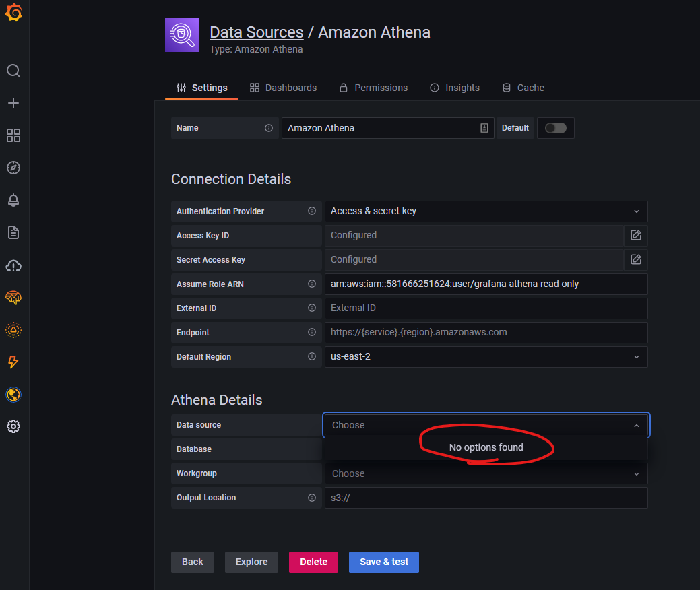Click the globe plugin icon in sidebar
The width and height of the screenshot is (700, 590).
[x=13, y=395]
